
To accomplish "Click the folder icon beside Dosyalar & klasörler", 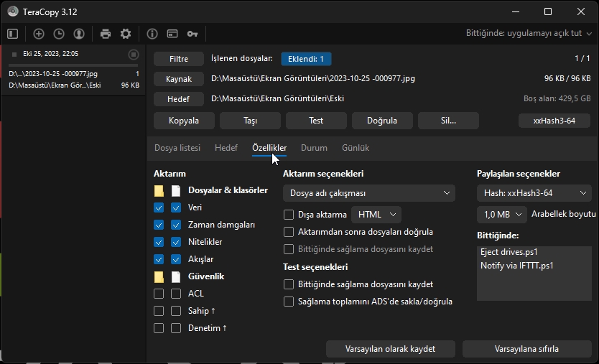I will pos(159,190).
